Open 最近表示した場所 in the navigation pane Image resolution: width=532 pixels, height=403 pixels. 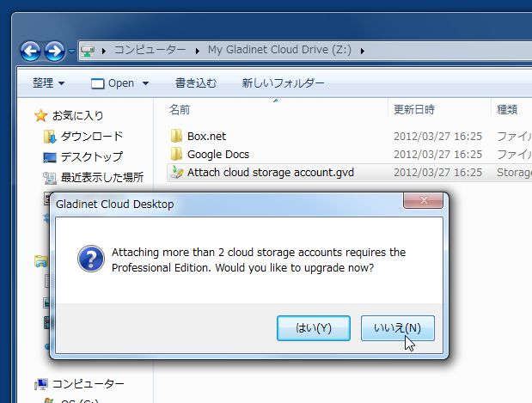pyautogui.click(x=101, y=177)
